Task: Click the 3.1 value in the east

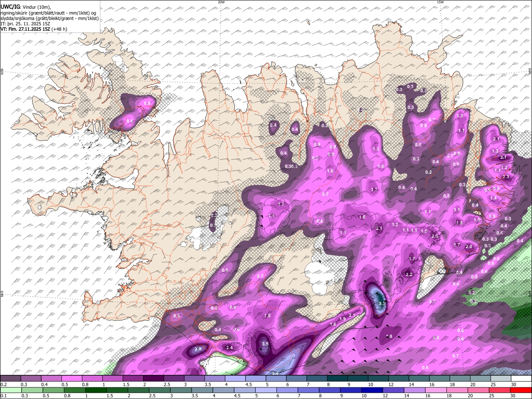Action: tap(503, 158)
